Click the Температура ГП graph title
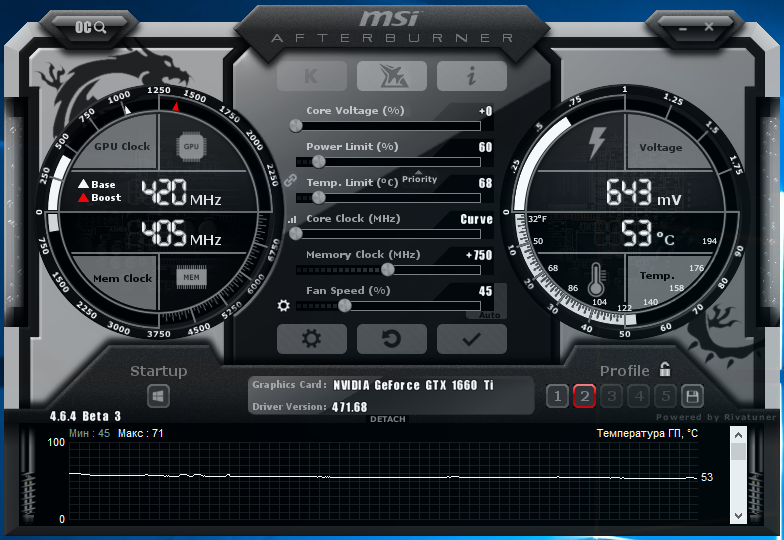 click(647, 433)
